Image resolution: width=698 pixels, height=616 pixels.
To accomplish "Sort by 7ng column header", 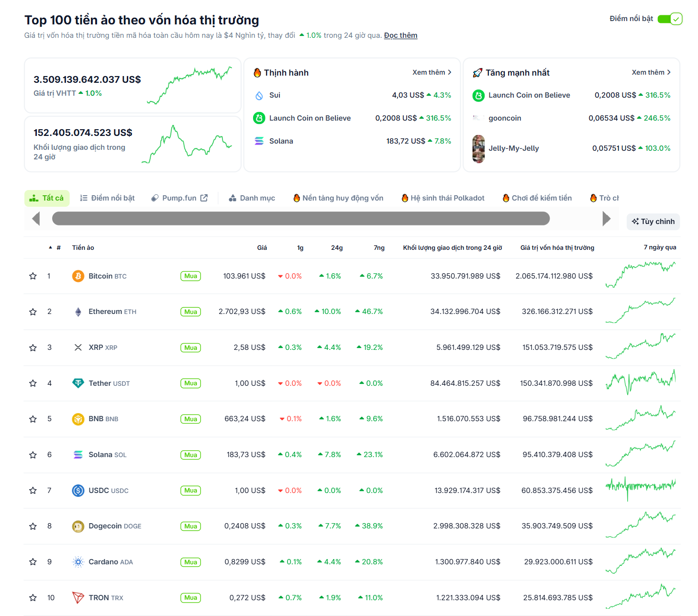I will pos(379,247).
